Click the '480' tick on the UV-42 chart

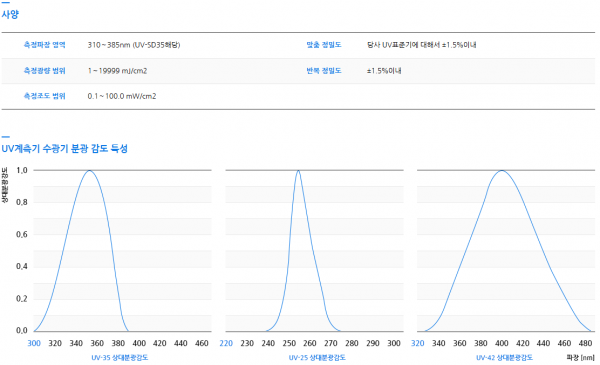click(585, 343)
